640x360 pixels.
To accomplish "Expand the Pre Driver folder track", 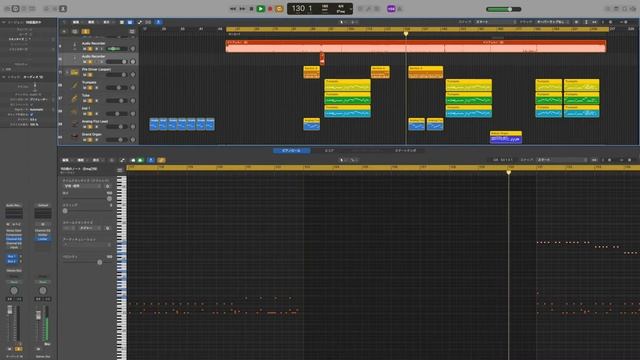I will [x=67, y=72].
